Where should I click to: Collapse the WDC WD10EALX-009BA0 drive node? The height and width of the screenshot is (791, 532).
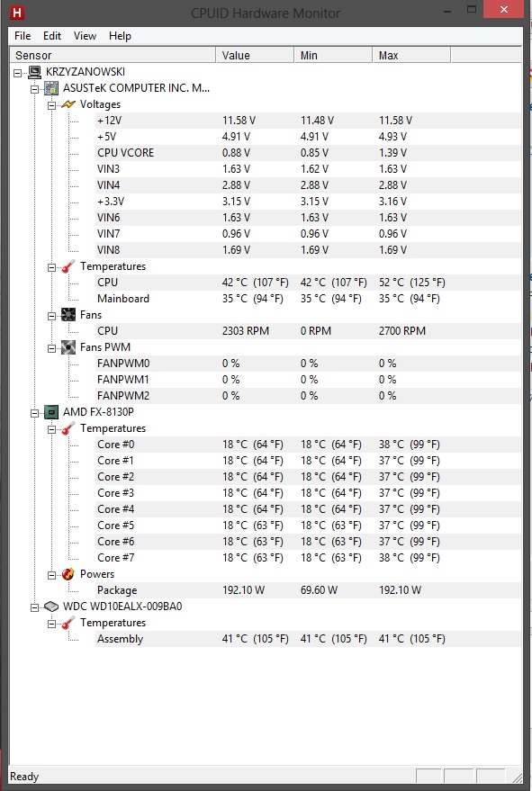tap(34, 607)
